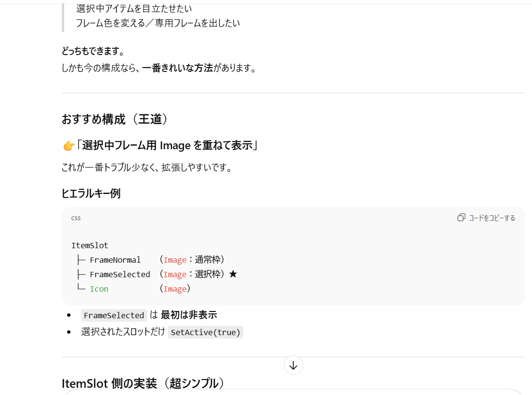Click the おすすめ構成（王道） heading
Screen dimensions: 532x395
pyautogui.click(x=115, y=119)
